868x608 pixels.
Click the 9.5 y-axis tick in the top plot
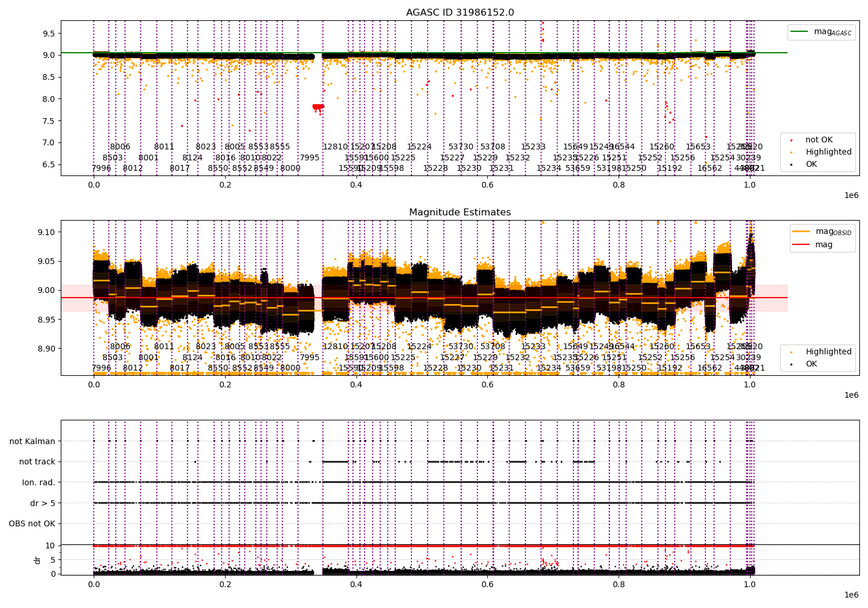[x=49, y=34]
